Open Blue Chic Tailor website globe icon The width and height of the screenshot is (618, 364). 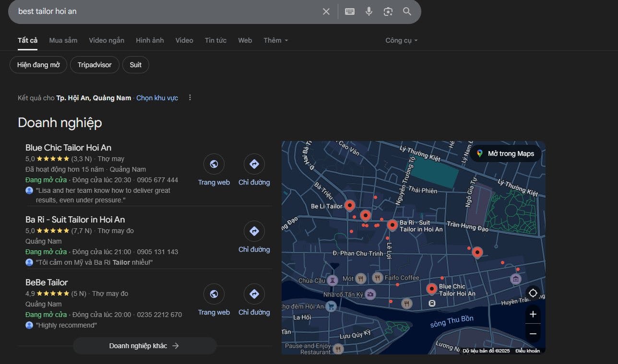(214, 164)
